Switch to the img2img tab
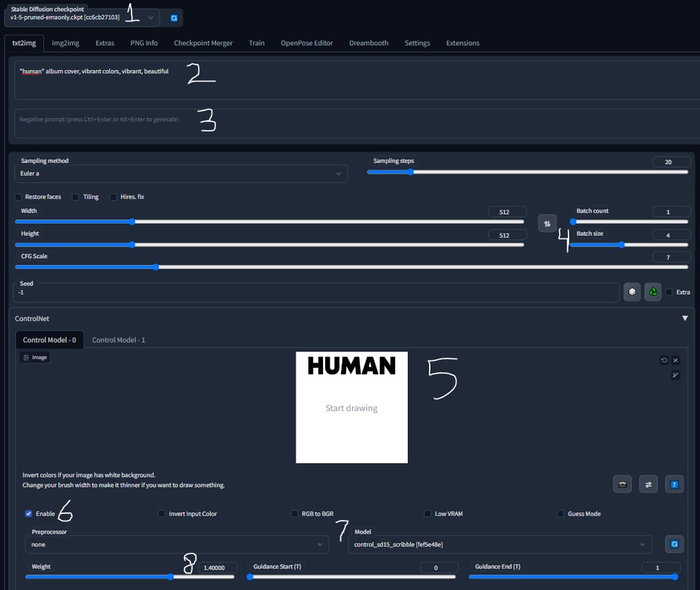Viewport: 700px width, 590px height. pyautogui.click(x=65, y=43)
